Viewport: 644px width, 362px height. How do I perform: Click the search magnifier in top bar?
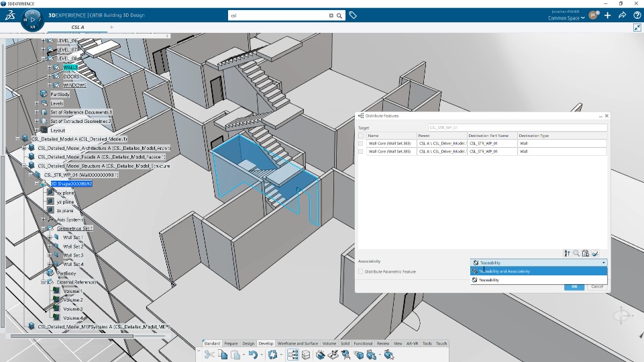point(339,15)
